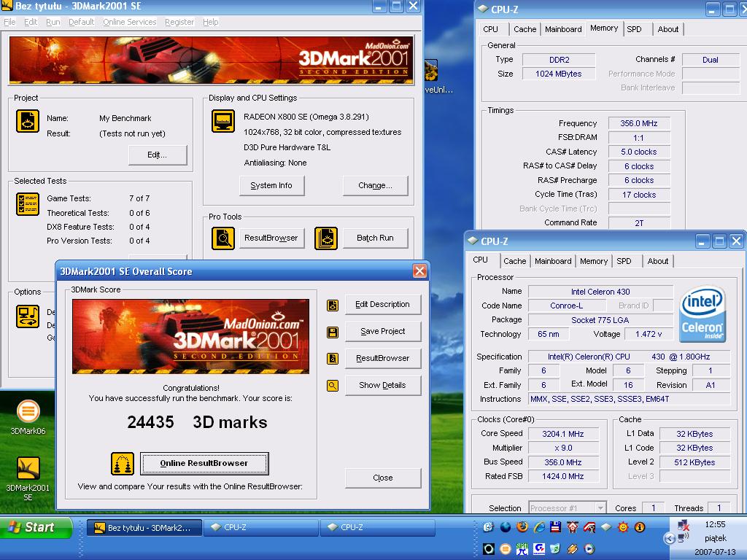Click the taskbar clock showing 12:55
747x560 pixels.
[x=715, y=524]
